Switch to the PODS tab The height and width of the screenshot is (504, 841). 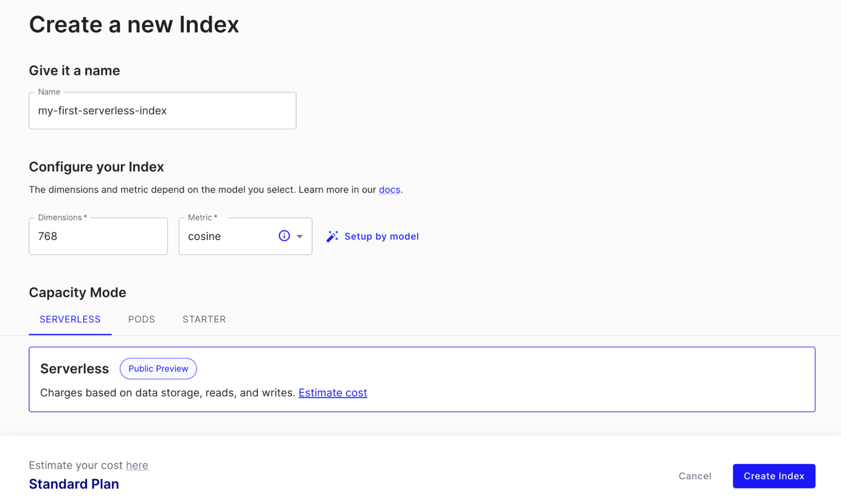141,319
